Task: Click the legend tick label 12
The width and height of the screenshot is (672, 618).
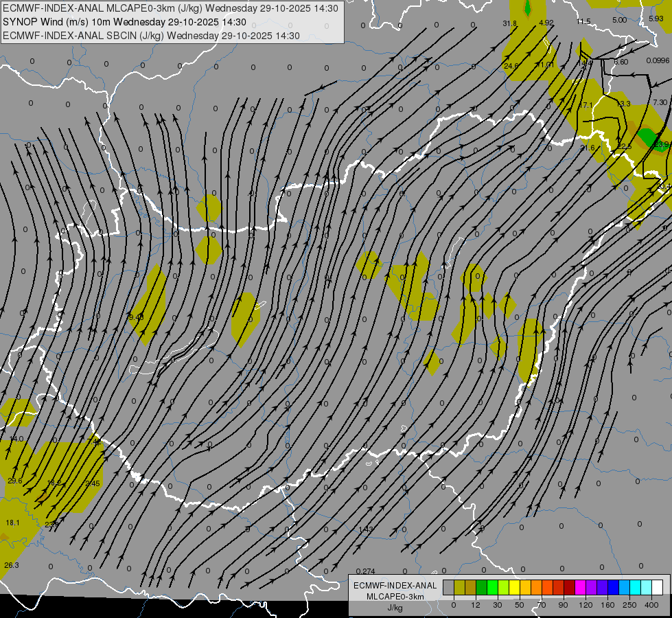Action: tap(475, 605)
